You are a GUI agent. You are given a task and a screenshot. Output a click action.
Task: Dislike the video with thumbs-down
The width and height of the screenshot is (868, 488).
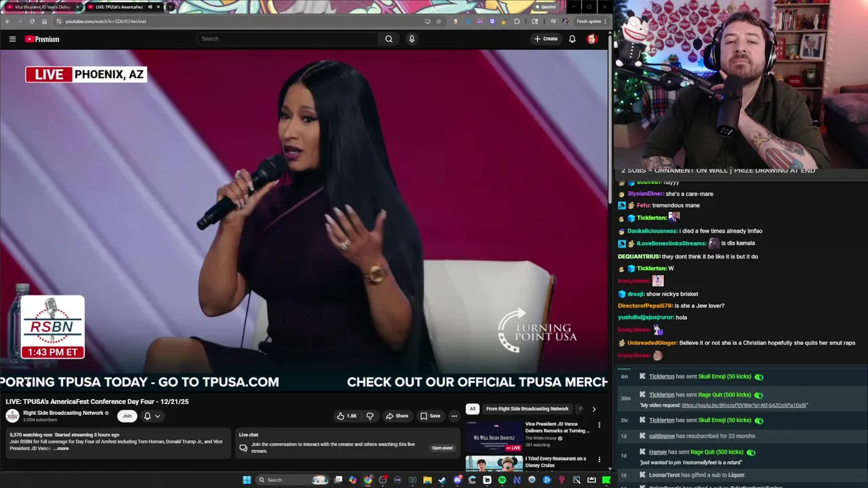click(x=370, y=416)
